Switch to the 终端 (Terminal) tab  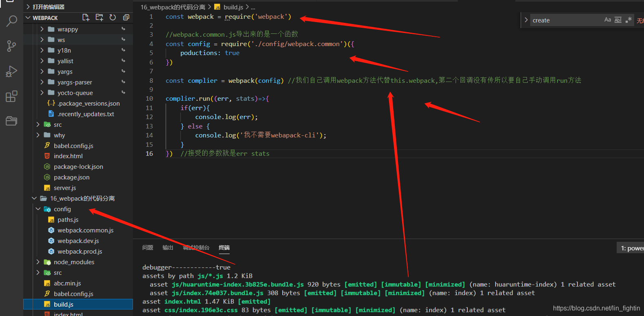(x=224, y=247)
